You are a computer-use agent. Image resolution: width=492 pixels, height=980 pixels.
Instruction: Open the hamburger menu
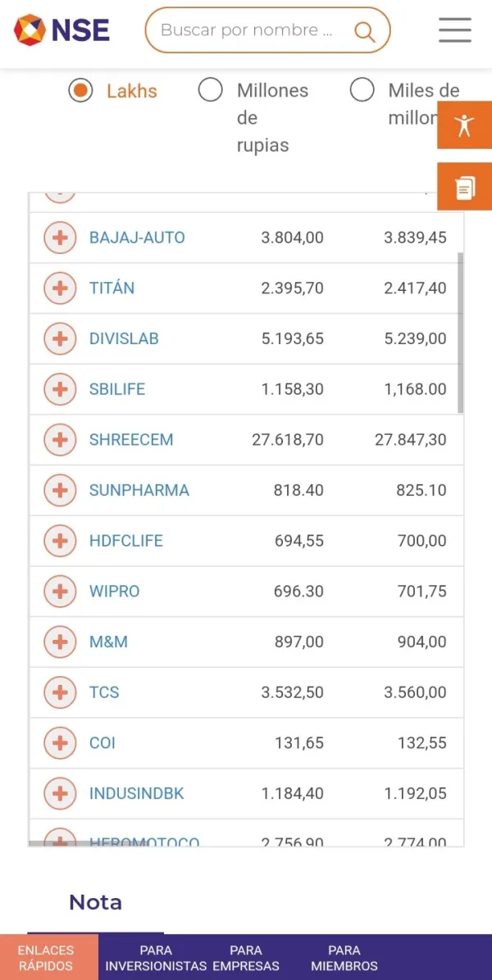tap(455, 30)
